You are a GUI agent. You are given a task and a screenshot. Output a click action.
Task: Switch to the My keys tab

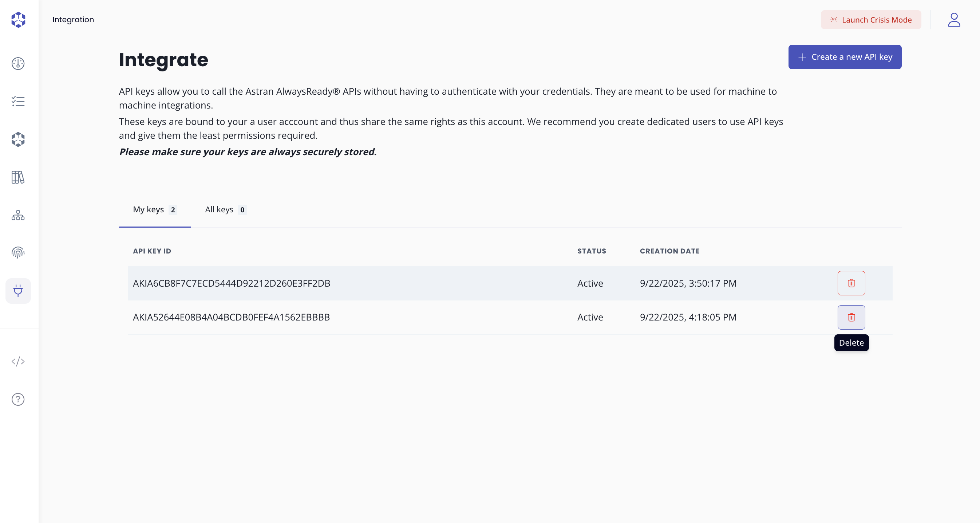point(154,210)
